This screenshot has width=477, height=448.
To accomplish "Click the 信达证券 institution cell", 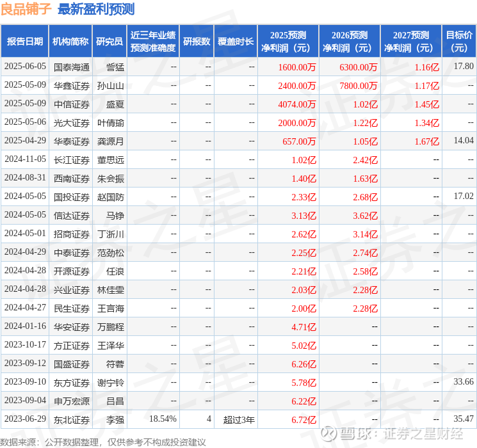I will pyautogui.click(x=72, y=216).
